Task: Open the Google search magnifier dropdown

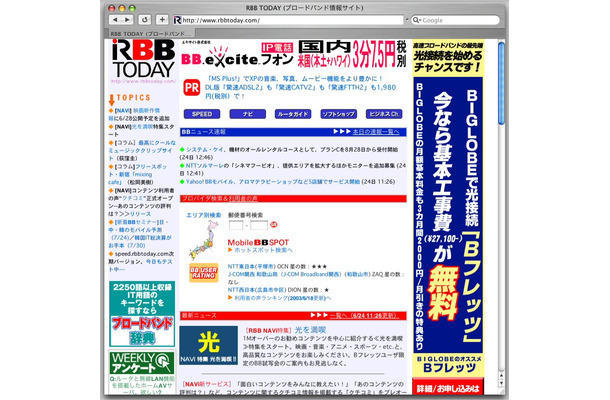Action: pos(417,20)
